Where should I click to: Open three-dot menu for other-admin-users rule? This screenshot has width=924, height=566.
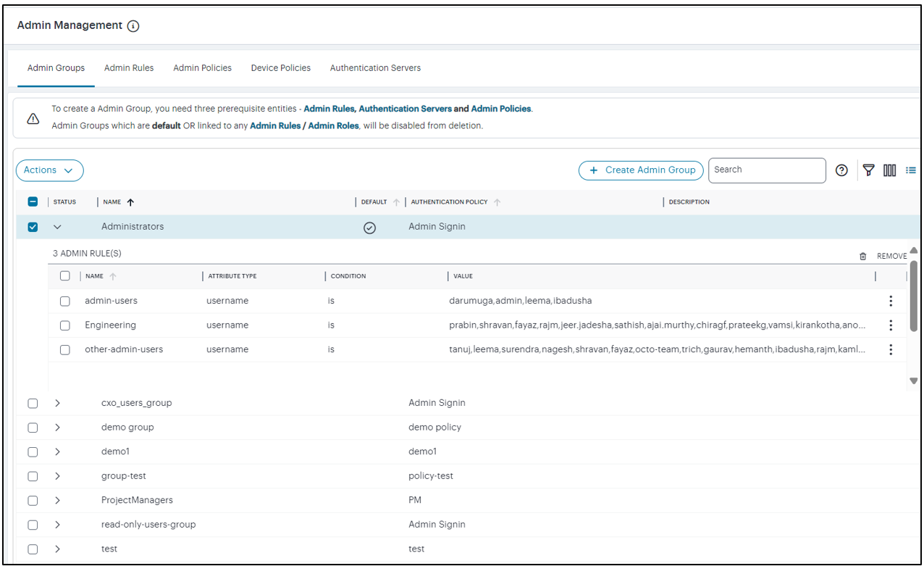pyautogui.click(x=890, y=349)
